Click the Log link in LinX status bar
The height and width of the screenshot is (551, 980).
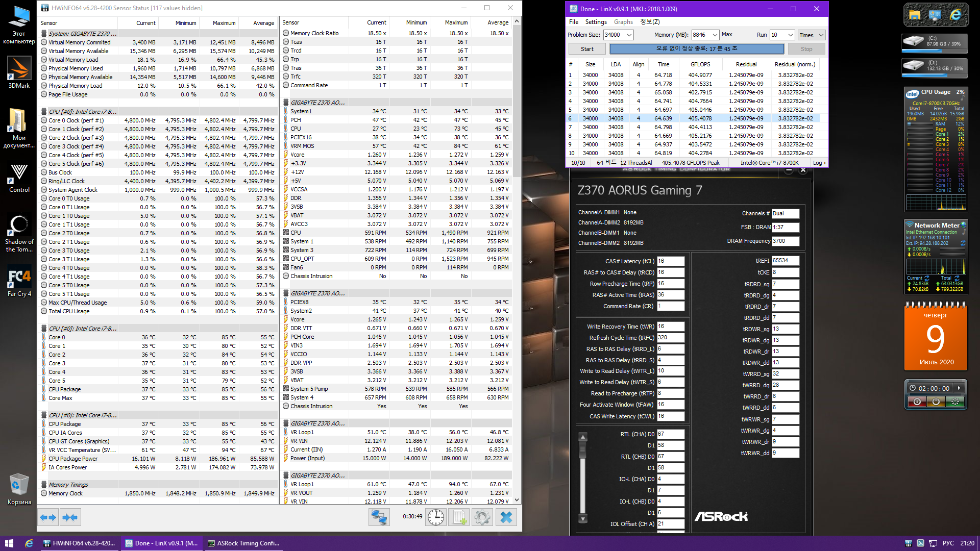coord(818,163)
